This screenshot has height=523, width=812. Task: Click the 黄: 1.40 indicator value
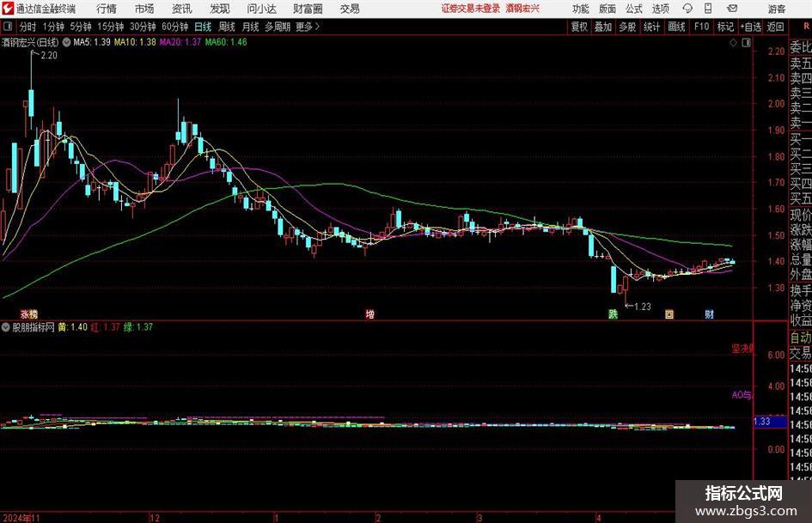[x=72, y=327]
